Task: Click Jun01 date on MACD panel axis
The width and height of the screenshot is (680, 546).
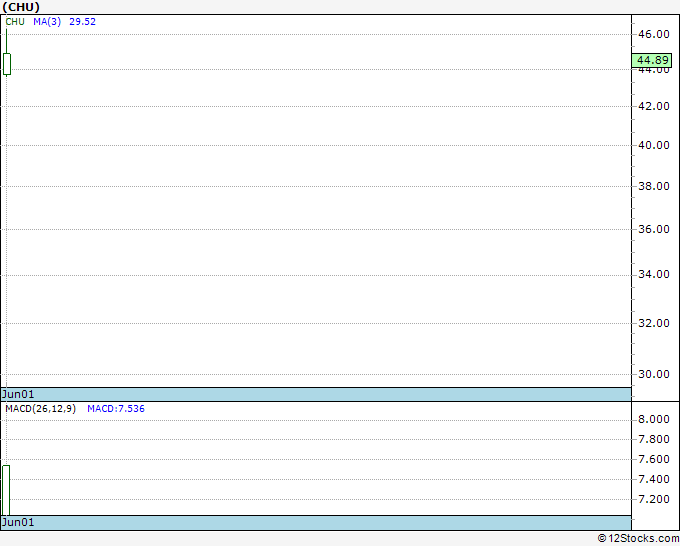Action: (x=18, y=522)
